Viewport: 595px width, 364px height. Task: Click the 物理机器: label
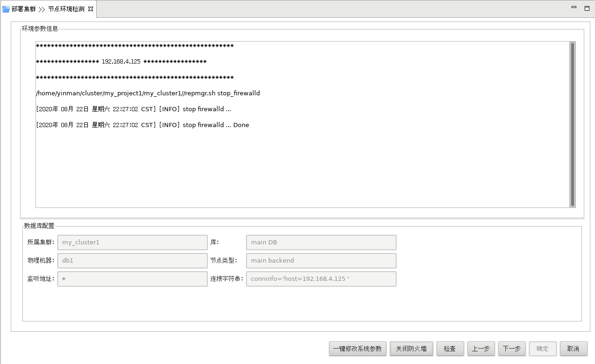(41, 261)
